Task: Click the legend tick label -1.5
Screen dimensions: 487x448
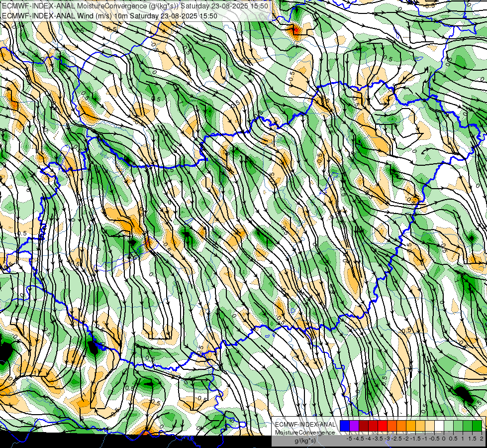Action: (415, 439)
